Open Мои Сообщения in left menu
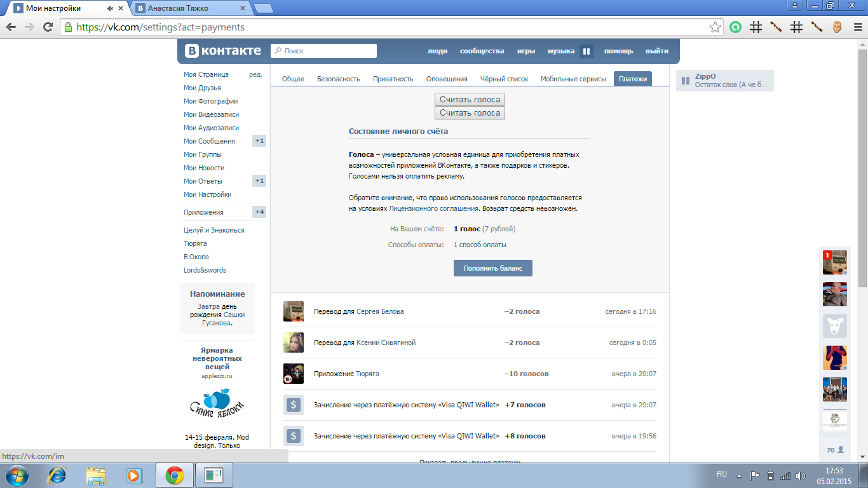The height and width of the screenshot is (488, 868). click(209, 141)
